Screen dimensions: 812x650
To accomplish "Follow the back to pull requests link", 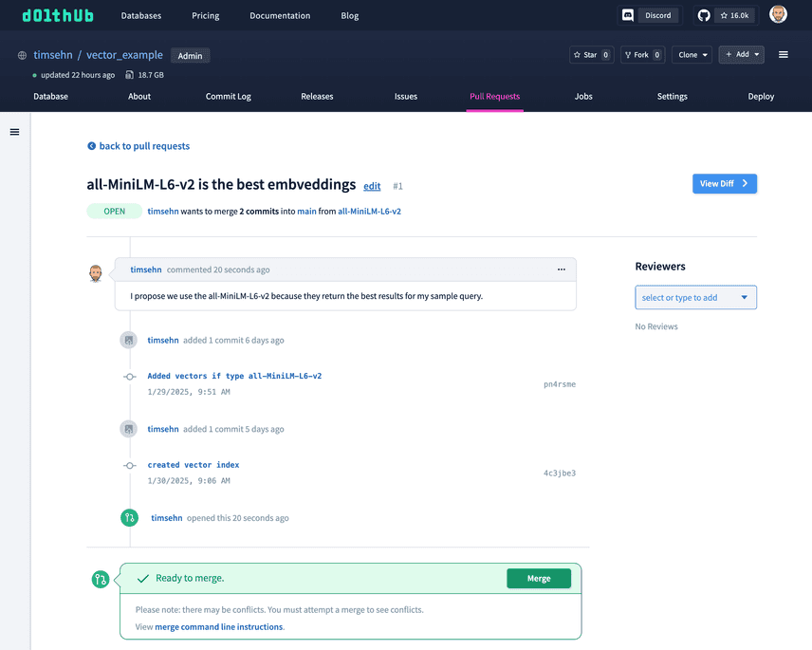I will pos(144,146).
